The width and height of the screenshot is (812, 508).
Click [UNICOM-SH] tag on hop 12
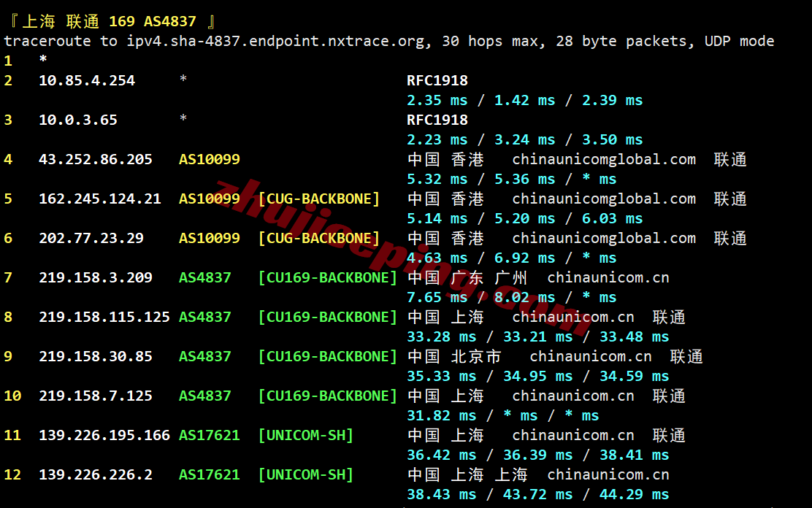(306, 474)
